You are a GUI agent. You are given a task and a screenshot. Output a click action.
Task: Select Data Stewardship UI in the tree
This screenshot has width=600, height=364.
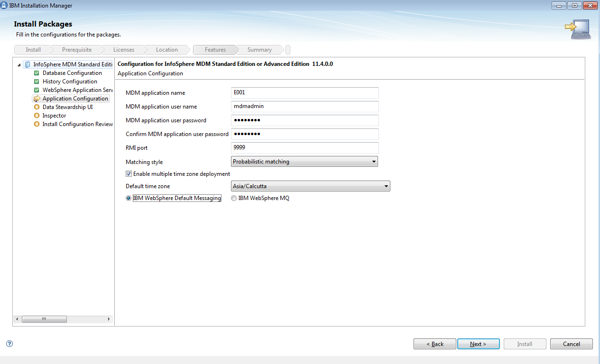pyautogui.click(x=67, y=107)
